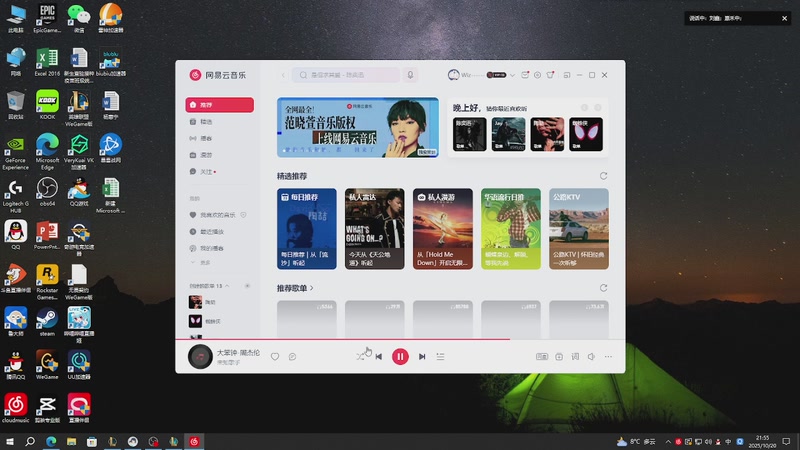Open the messages mailbox icon
Image resolution: width=800 pixels, height=450 pixels.
pos(525,75)
